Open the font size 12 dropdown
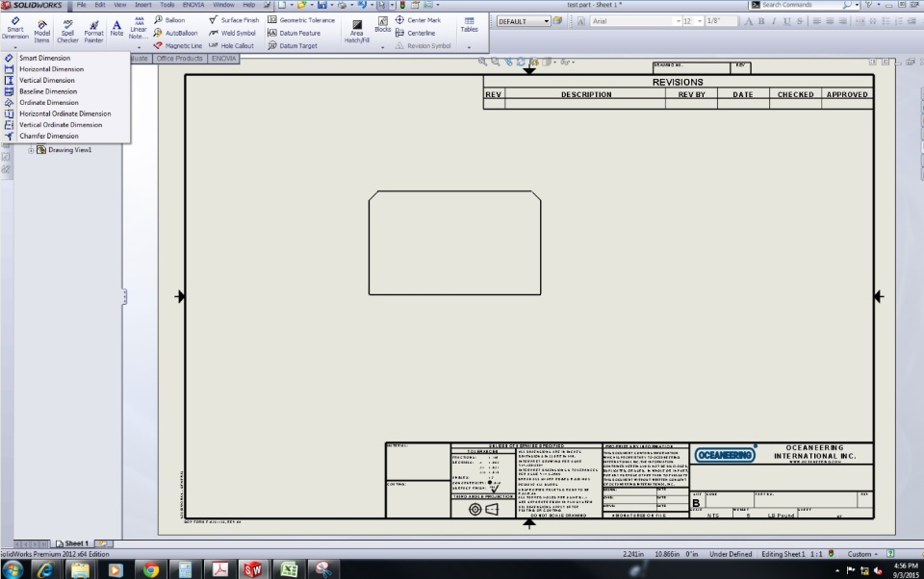The height and width of the screenshot is (579, 924). coord(699,21)
